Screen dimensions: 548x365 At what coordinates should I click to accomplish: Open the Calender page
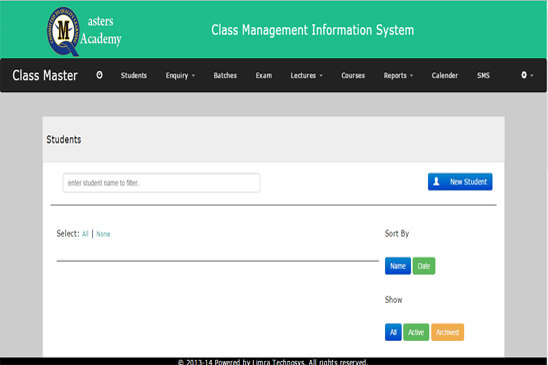pyautogui.click(x=445, y=76)
